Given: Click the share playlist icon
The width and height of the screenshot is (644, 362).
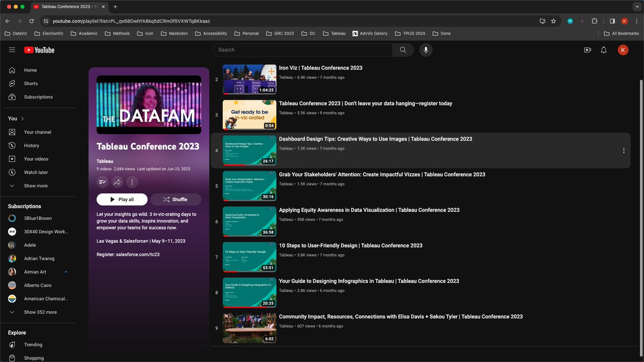Looking at the screenshot, I should (117, 182).
